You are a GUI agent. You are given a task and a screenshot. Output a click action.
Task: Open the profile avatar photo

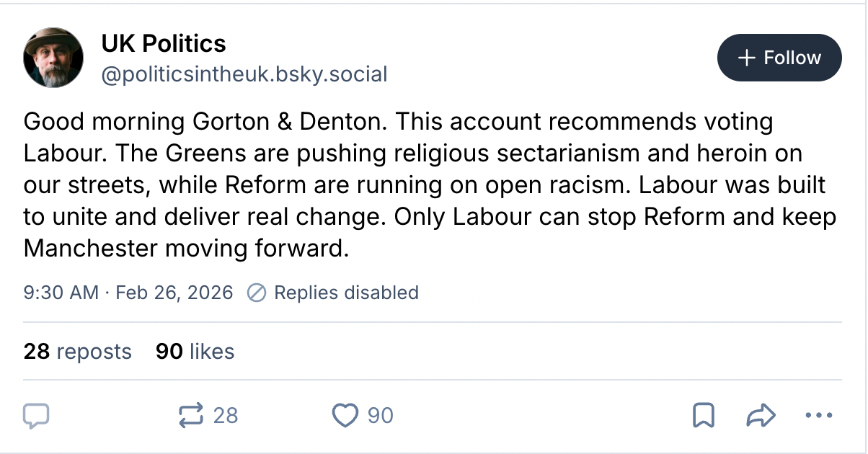click(x=54, y=58)
